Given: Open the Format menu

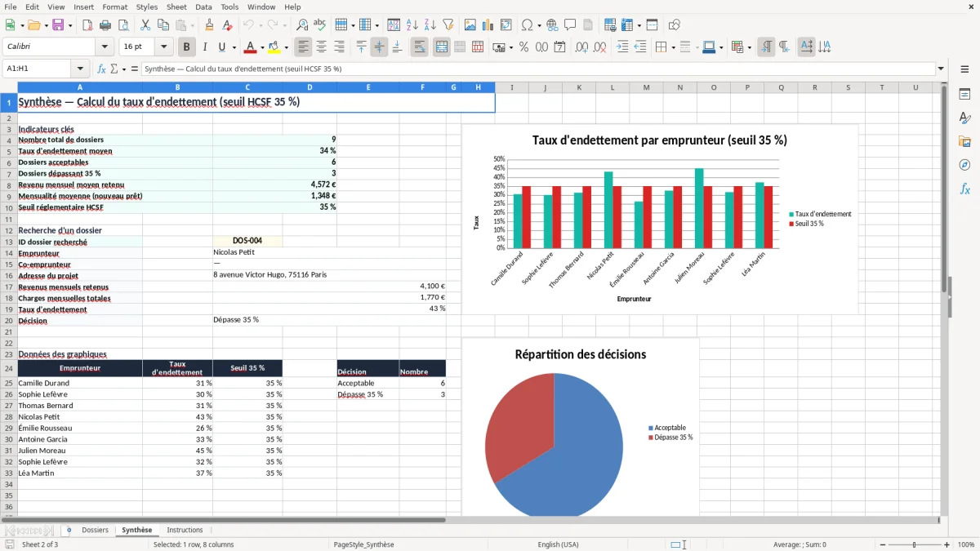Looking at the screenshot, I should coord(114,7).
